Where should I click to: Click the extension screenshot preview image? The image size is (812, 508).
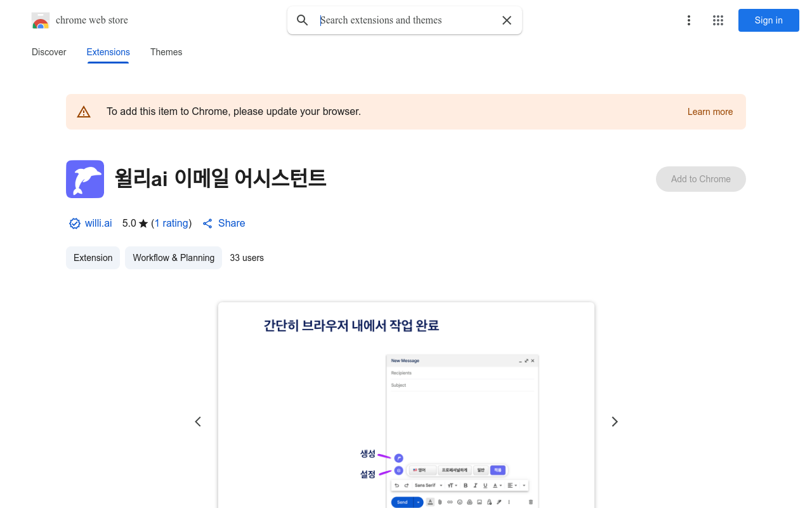(406, 405)
